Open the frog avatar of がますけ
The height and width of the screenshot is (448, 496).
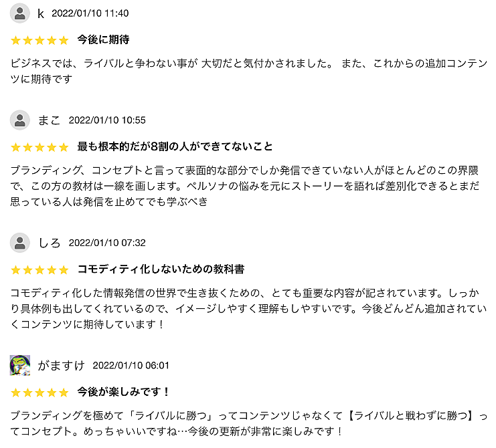pyautogui.click(x=20, y=365)
